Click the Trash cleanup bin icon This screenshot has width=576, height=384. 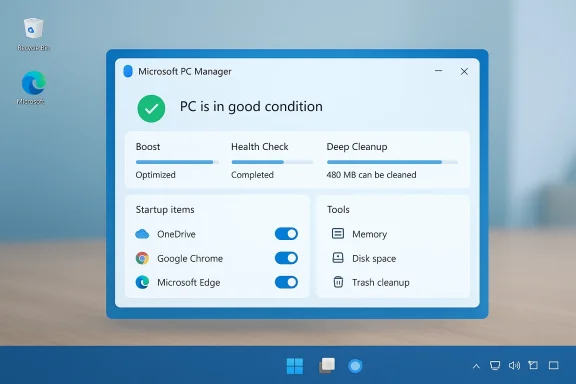point(338,282)
